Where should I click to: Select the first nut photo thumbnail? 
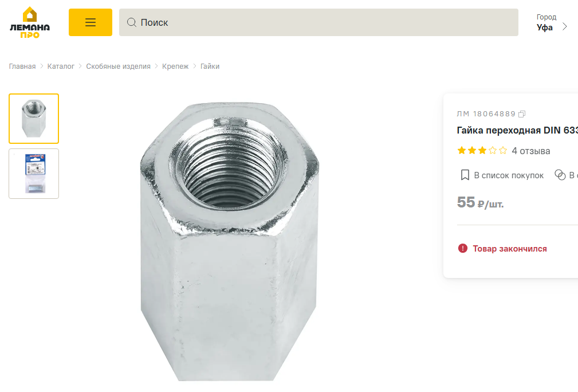click(x=34, y=119)
